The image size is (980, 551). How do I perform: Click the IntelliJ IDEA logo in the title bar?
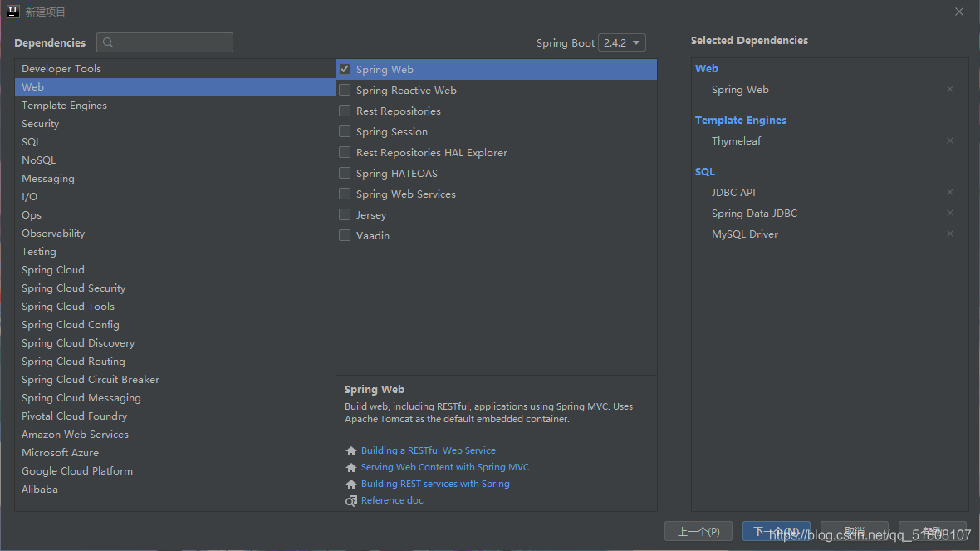point(11,11)
